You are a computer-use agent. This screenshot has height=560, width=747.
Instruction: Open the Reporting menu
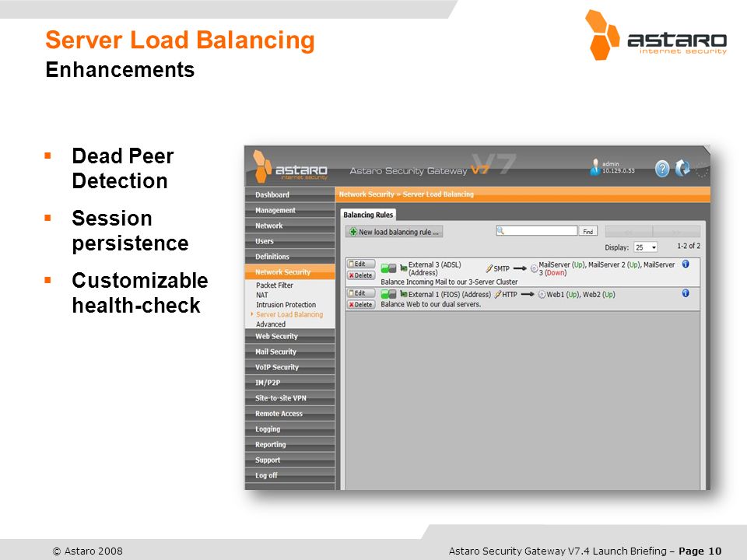coord(289,444)
